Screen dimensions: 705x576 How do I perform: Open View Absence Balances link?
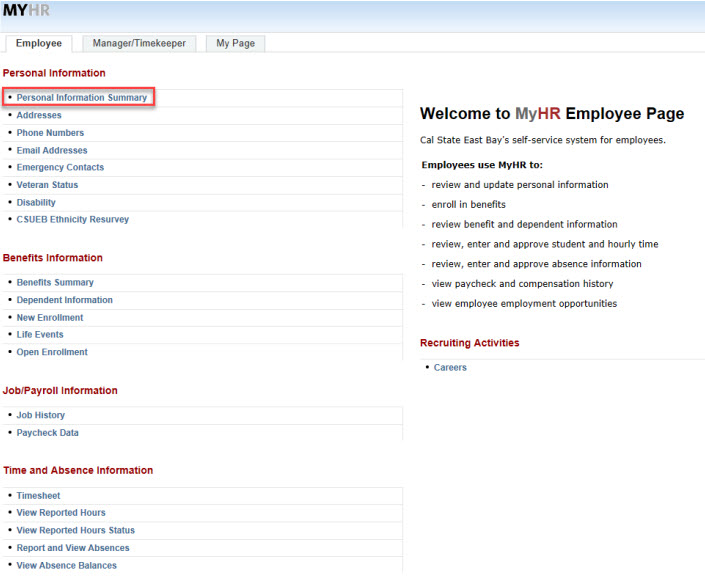coord(67,565)
